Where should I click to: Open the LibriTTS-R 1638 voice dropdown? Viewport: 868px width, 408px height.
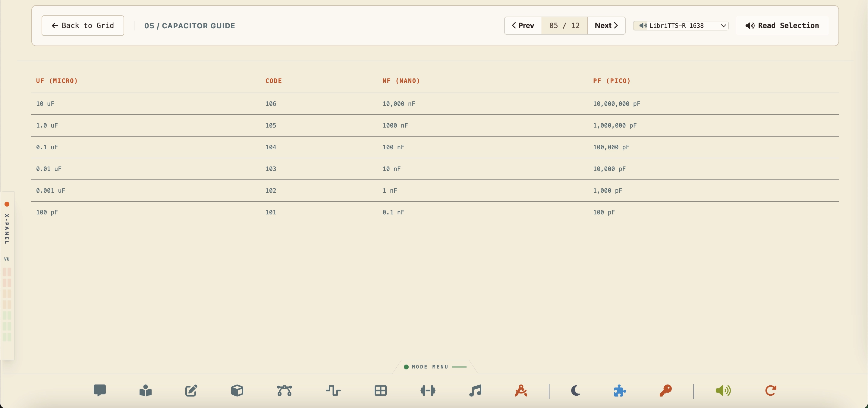click(x=681, y=26)
